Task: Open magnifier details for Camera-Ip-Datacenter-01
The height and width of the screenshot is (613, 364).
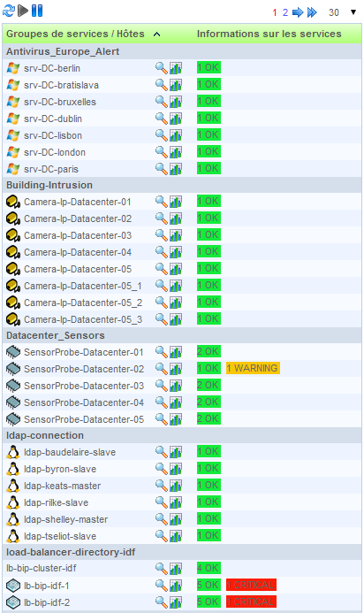Action: [162, 202]
